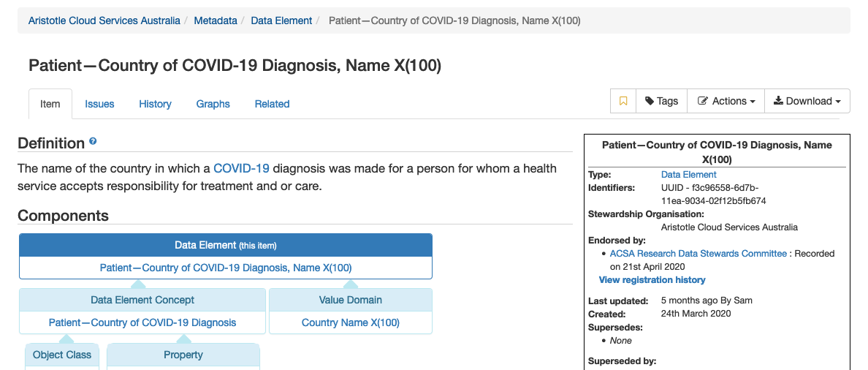868x370 pixels.
Task: Open ACSA Research Data Stewards Committee link
Action: point(698,254)
